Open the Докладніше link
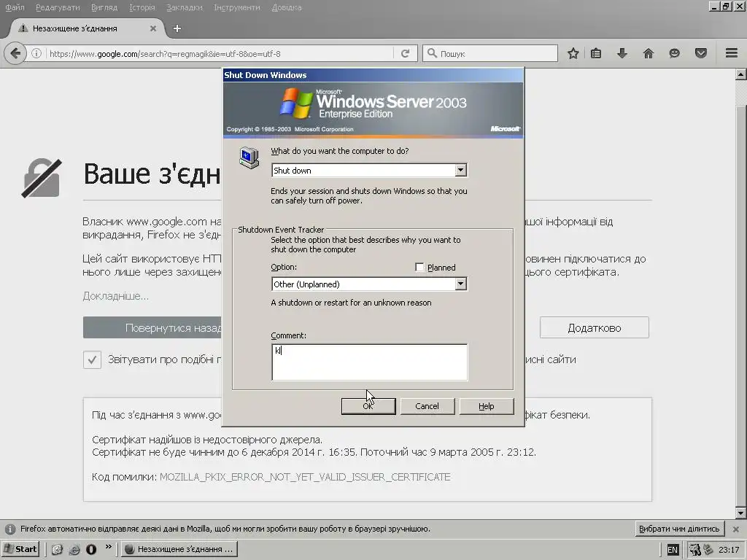The height and width of the screenshot is (560, 747). coord(116,296)
